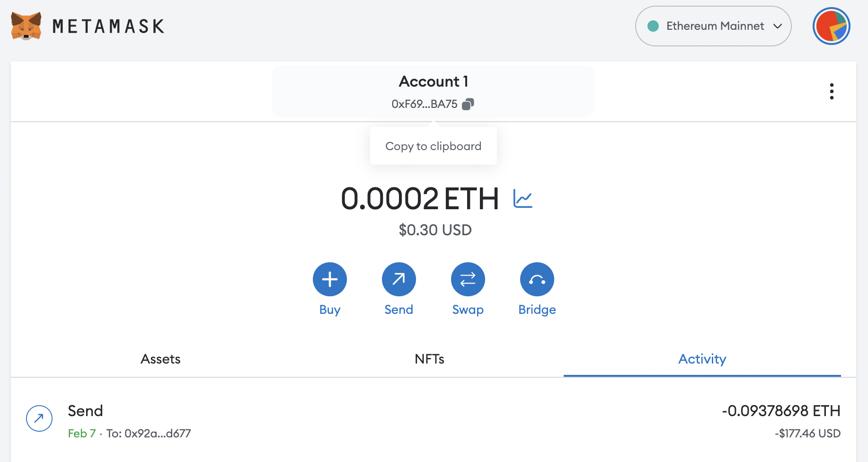868x462 pixels.
Task: Select the Activity tab
Action: (702, 359)
